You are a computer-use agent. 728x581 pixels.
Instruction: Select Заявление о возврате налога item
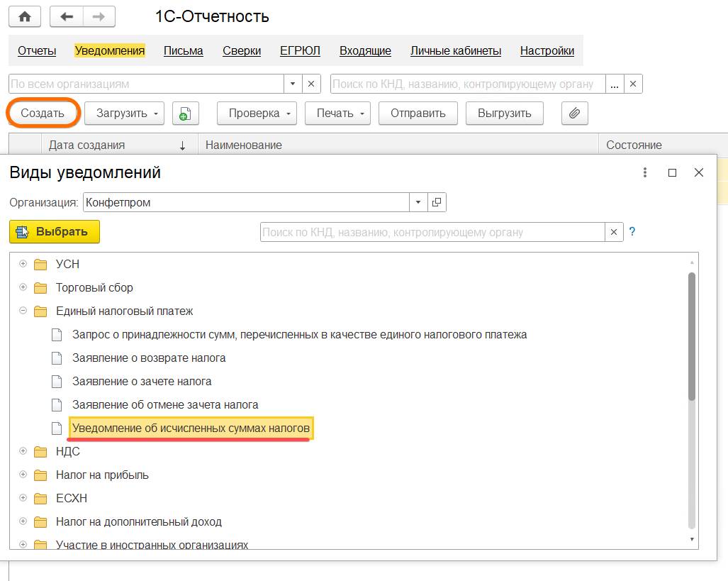pos(149,358)
